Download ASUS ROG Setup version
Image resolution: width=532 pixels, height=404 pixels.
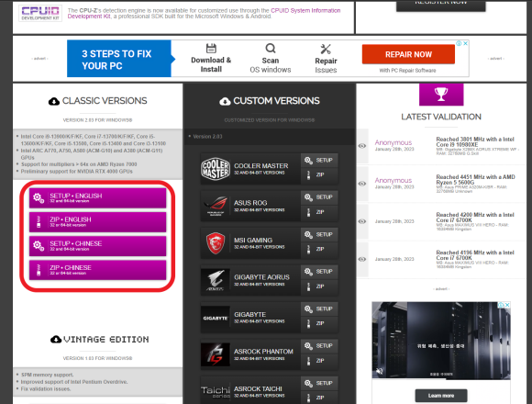point(319,197)
